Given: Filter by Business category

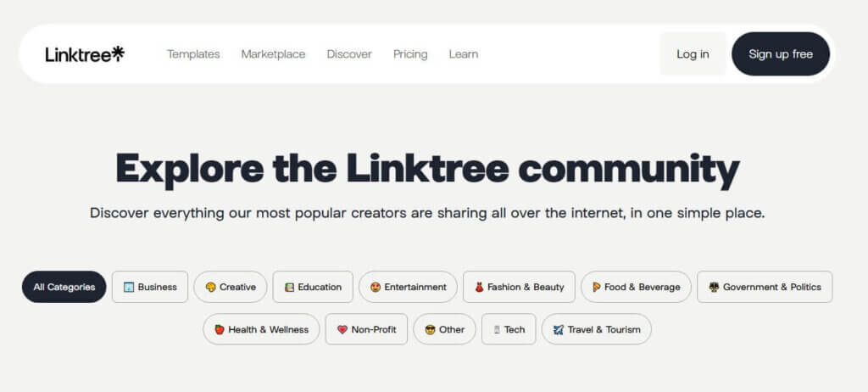Looking at the screenshot, I should click(150, 287).
